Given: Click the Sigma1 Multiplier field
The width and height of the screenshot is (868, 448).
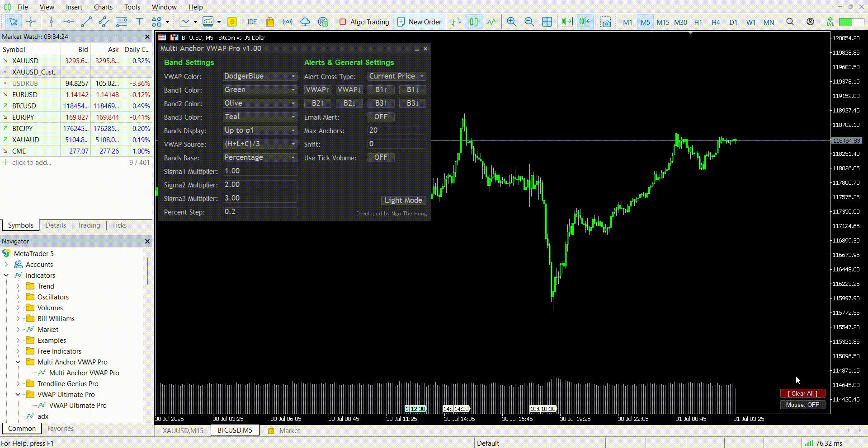Looking at the screenshot, I should (x=260, y=171).
